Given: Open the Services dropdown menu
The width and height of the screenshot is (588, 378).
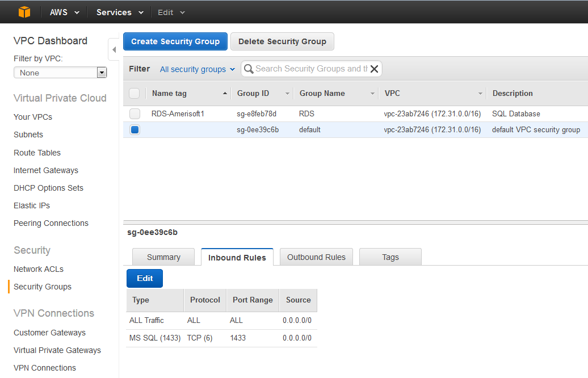Looking at the screenshot, I should click(x=120, y=12).
